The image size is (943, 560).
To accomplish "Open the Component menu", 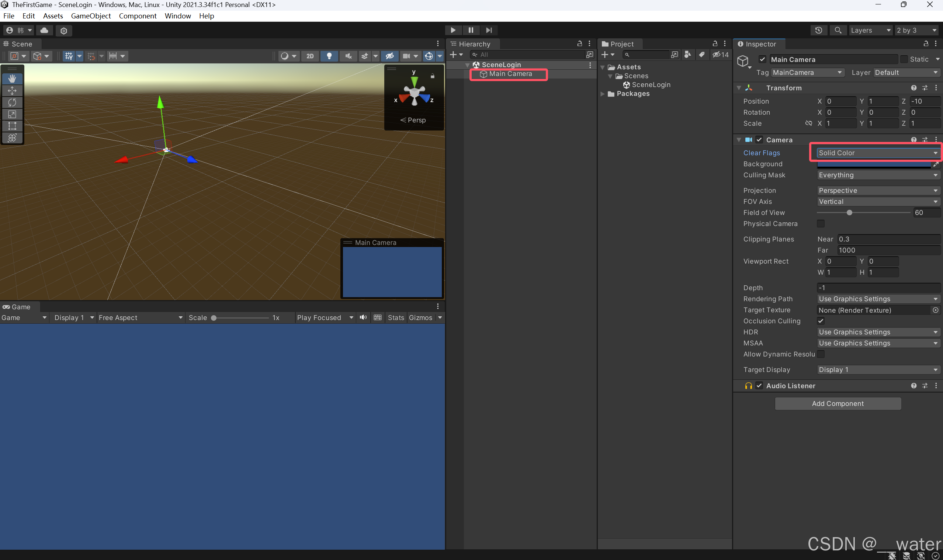I will pos(138,16).
